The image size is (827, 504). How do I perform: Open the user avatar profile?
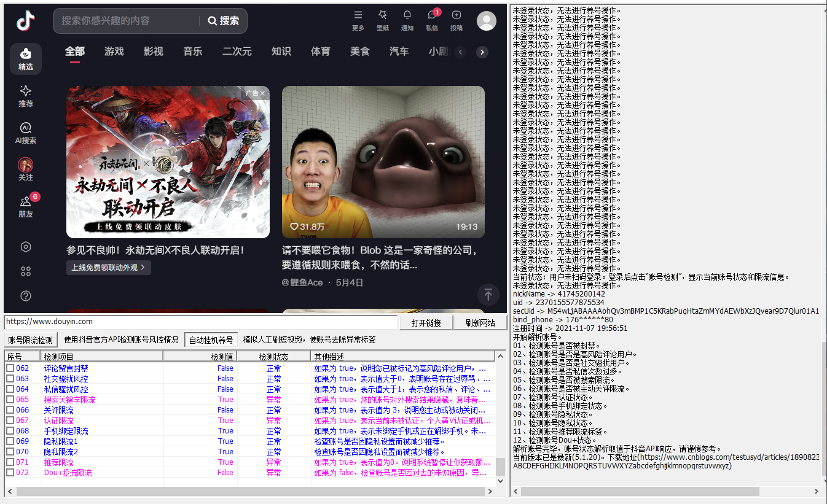(487, 21)
